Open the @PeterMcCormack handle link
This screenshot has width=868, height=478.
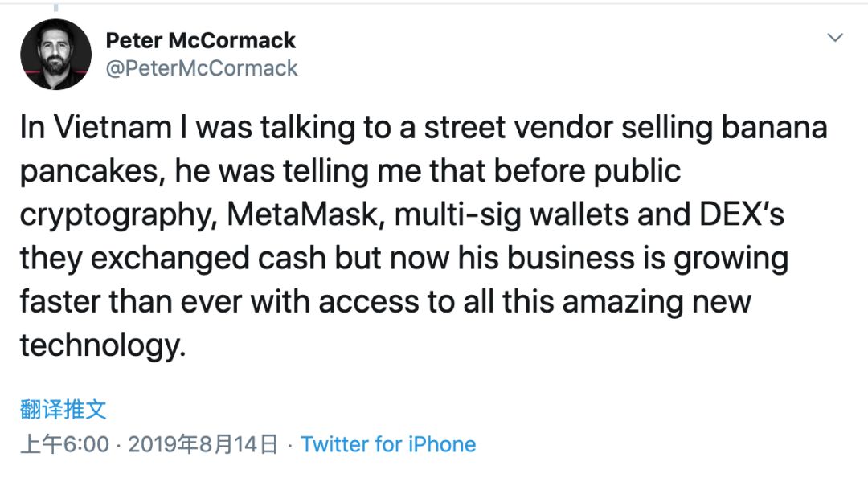[202, 68]
